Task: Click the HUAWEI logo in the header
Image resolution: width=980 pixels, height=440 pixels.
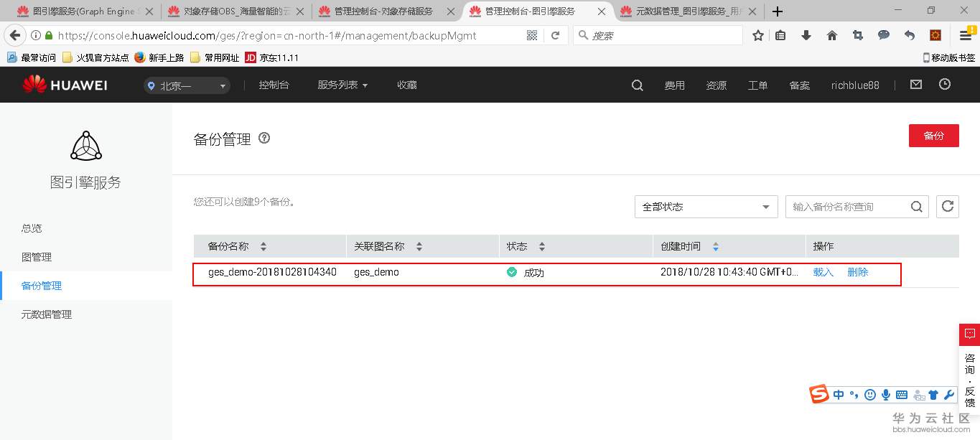Action: click(65, 85)
